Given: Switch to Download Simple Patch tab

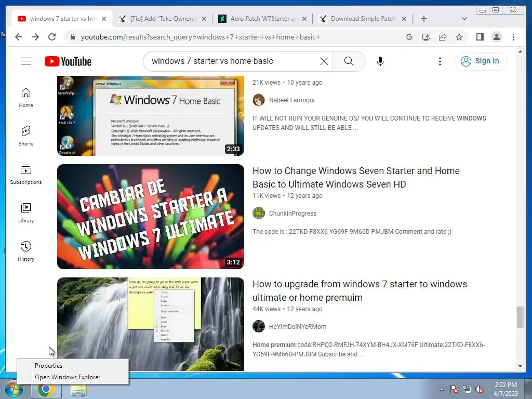Looking at the screenshot, I should 362,19.
